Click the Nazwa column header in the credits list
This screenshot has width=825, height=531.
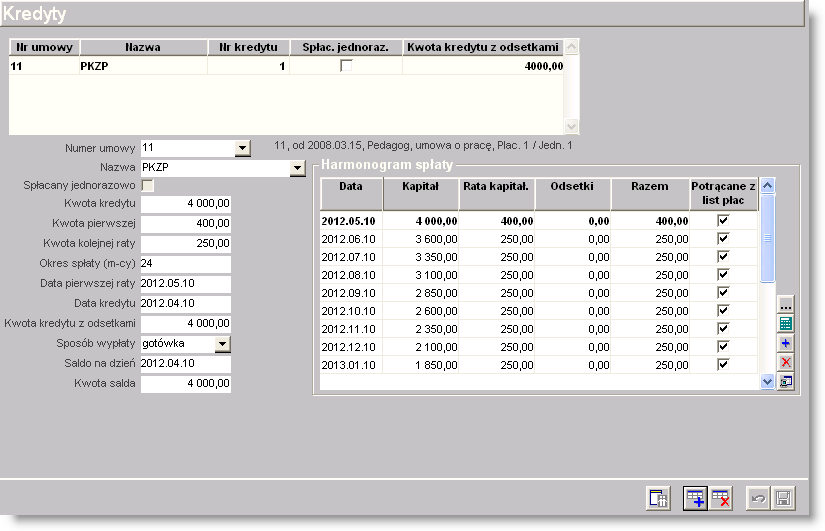143,47
